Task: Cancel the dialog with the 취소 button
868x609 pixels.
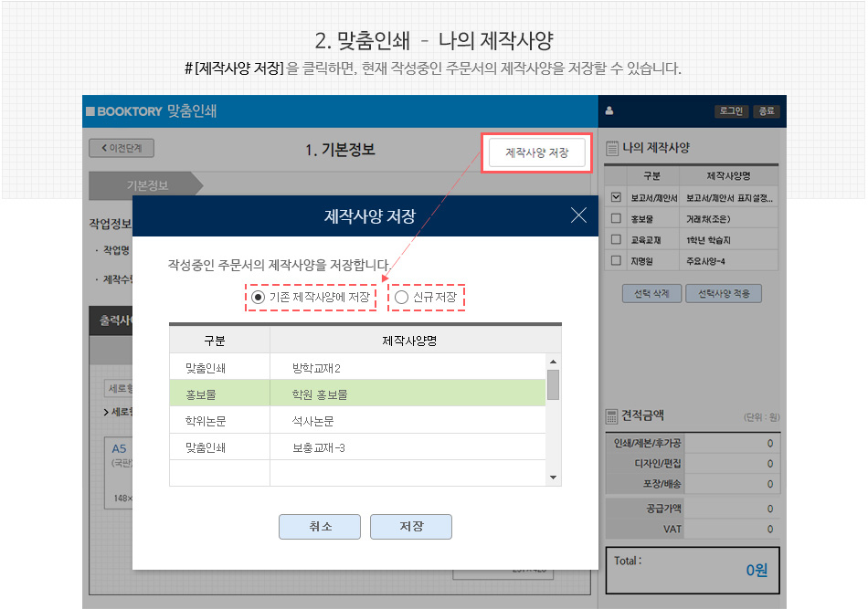Action: click(x=320, y=526)
